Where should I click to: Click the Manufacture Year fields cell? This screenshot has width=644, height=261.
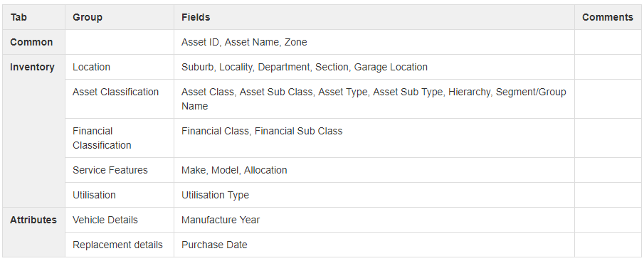(x=374, y=220)
